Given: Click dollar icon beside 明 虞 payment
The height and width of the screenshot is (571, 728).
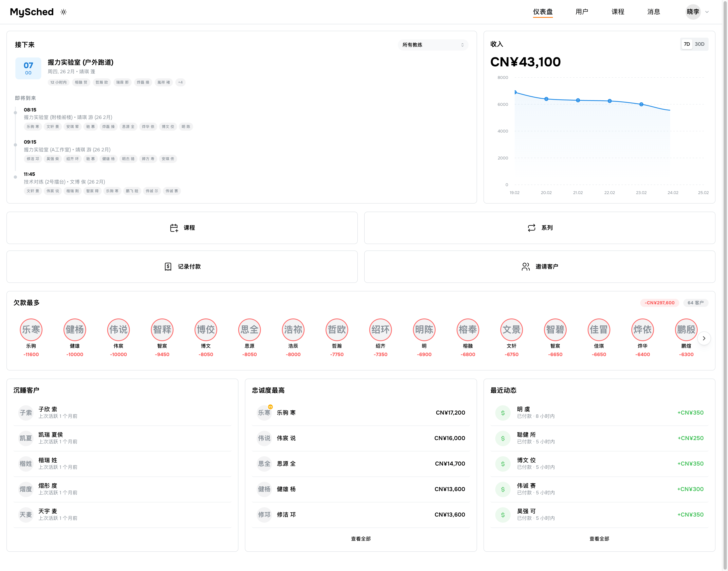Looking at the screenshot, I should (x=503, y=413).
